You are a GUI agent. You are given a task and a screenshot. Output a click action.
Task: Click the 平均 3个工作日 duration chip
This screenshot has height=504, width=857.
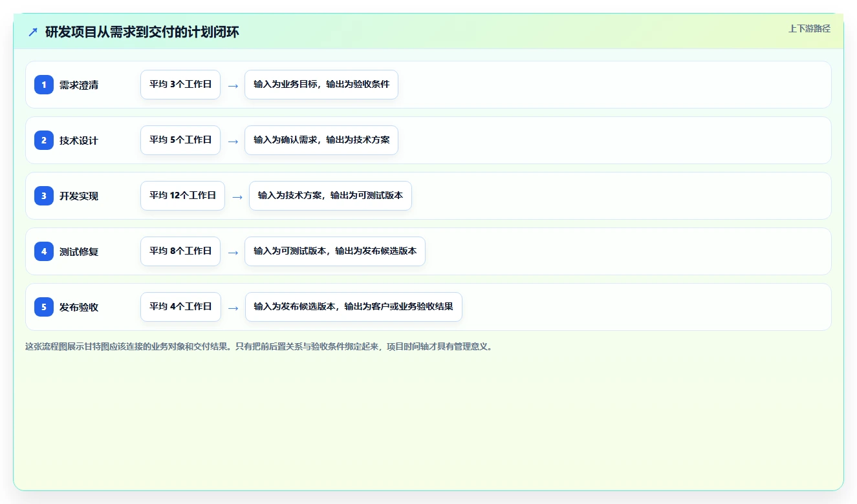point(180,85)
